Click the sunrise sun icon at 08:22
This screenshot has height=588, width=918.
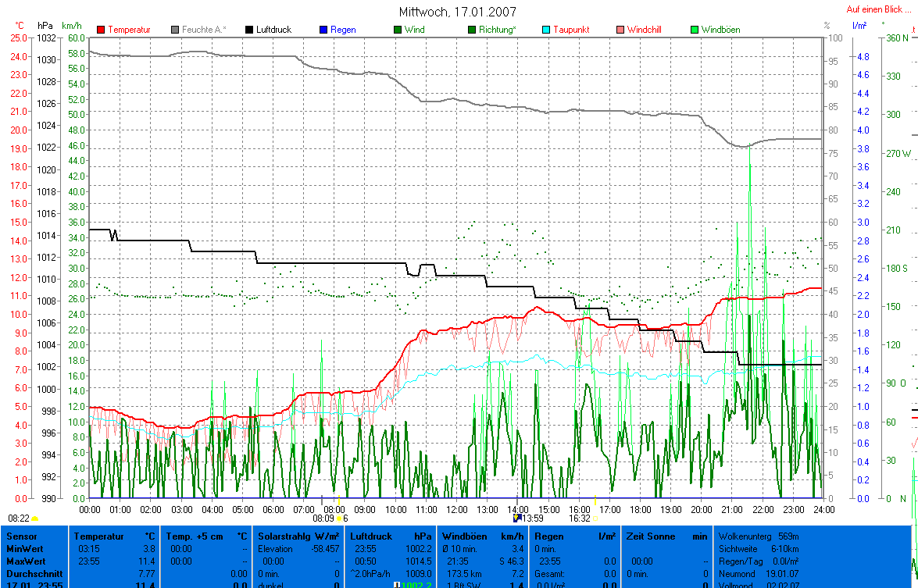35,518
